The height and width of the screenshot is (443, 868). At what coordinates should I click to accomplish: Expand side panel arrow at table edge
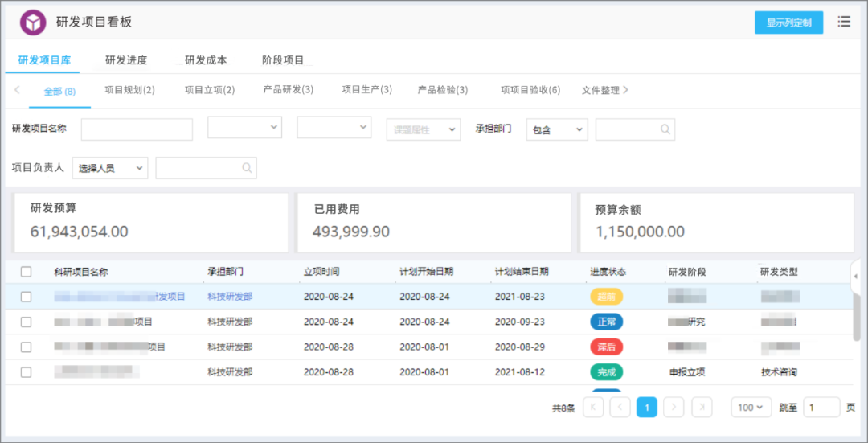856,276
